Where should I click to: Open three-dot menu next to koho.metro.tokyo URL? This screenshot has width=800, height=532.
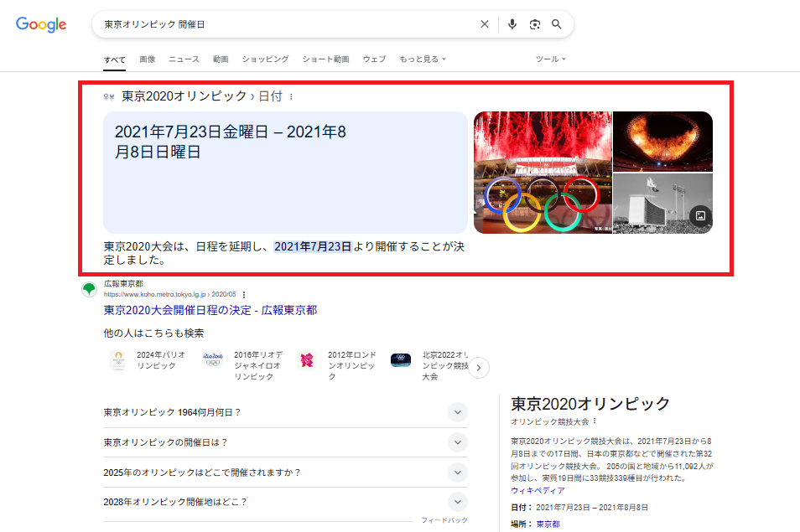click(x=244, y=295)
